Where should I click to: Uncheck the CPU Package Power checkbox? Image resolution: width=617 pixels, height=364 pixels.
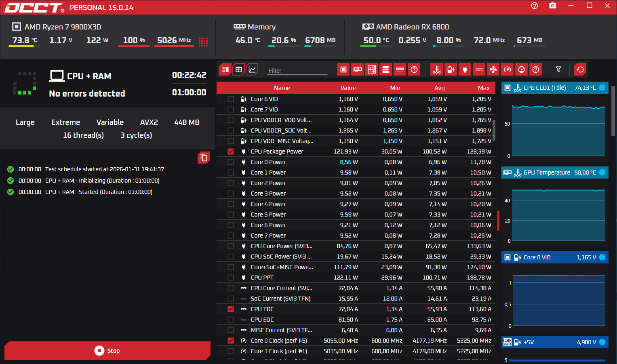click(x=231, y=151)
